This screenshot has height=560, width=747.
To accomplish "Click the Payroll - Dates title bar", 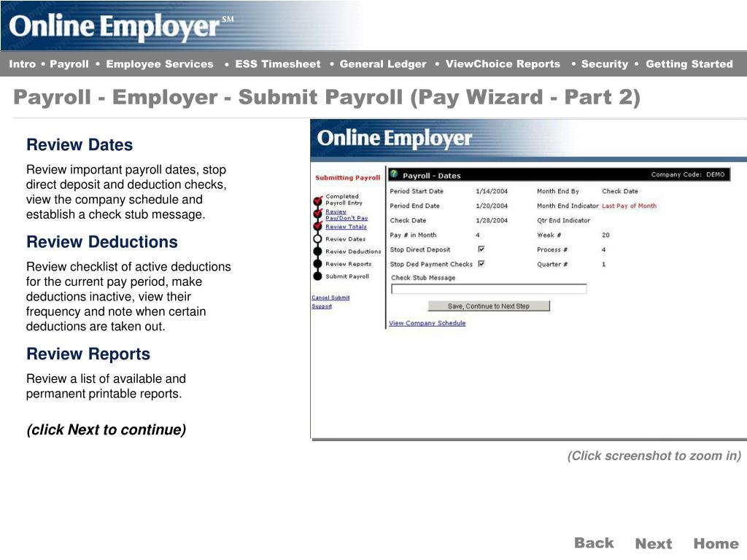I will tap(559, 175).
